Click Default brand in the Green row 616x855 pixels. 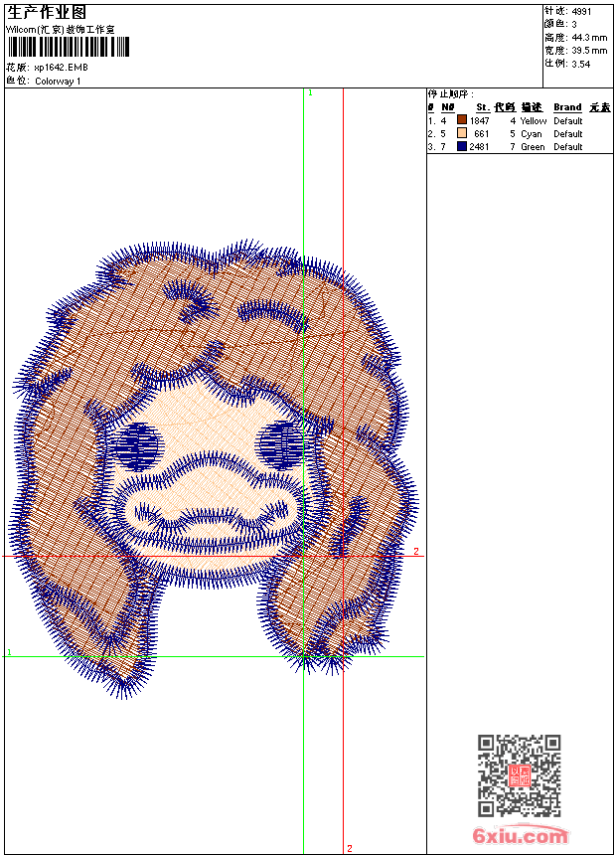tap(568, 147)
